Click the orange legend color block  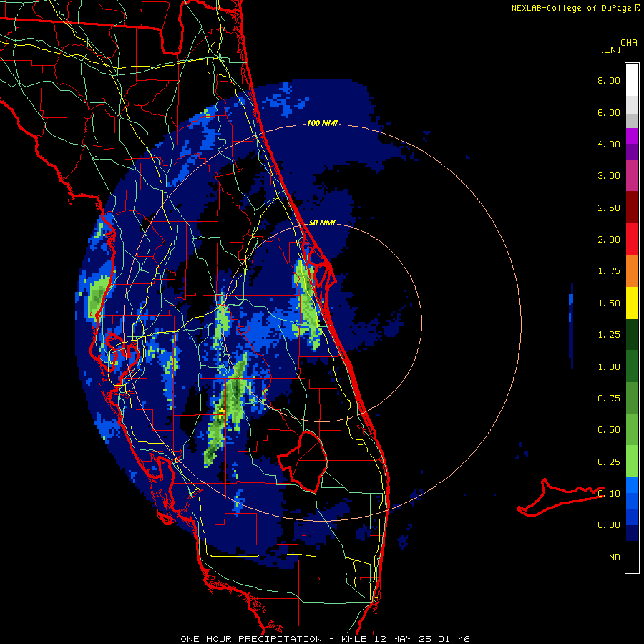pos(632,271)
